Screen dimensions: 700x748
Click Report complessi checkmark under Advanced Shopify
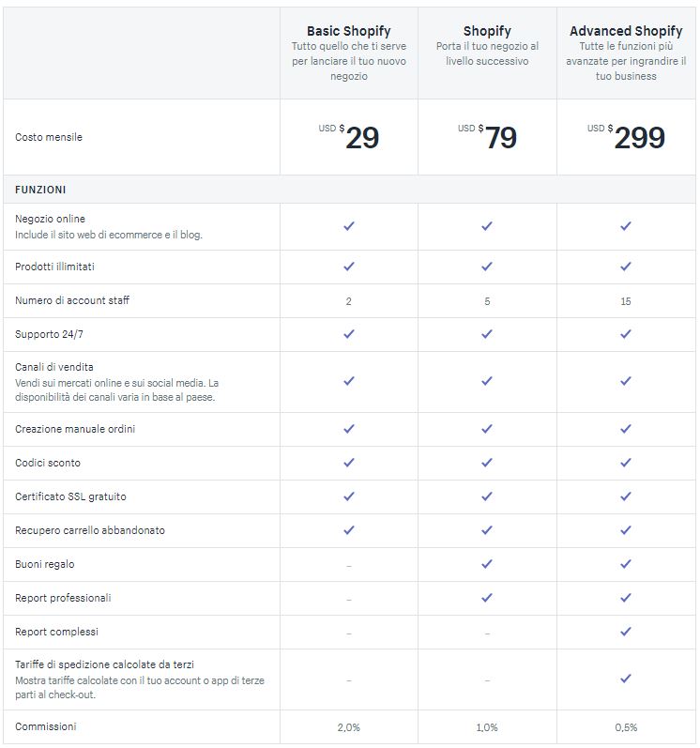pyautogui.click(x=626, y=632)
